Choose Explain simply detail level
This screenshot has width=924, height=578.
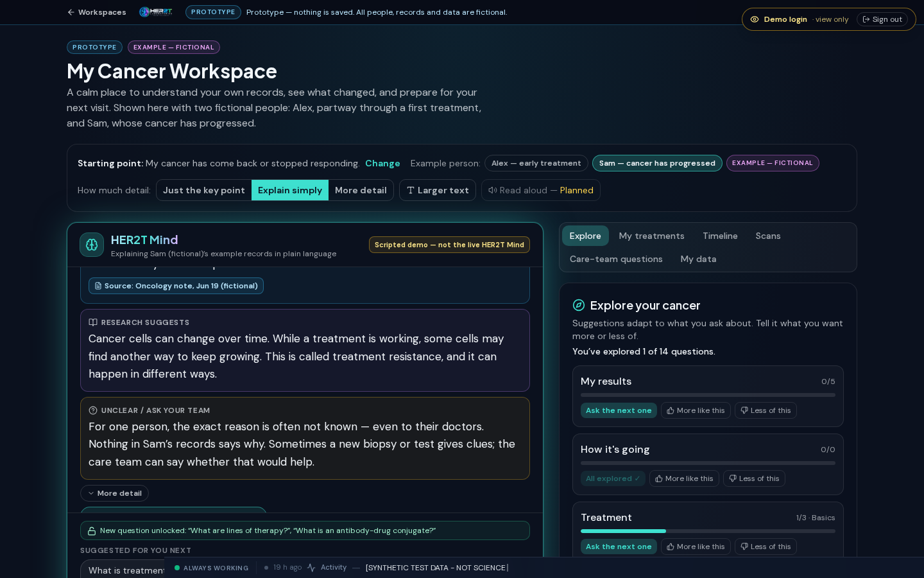290,190
